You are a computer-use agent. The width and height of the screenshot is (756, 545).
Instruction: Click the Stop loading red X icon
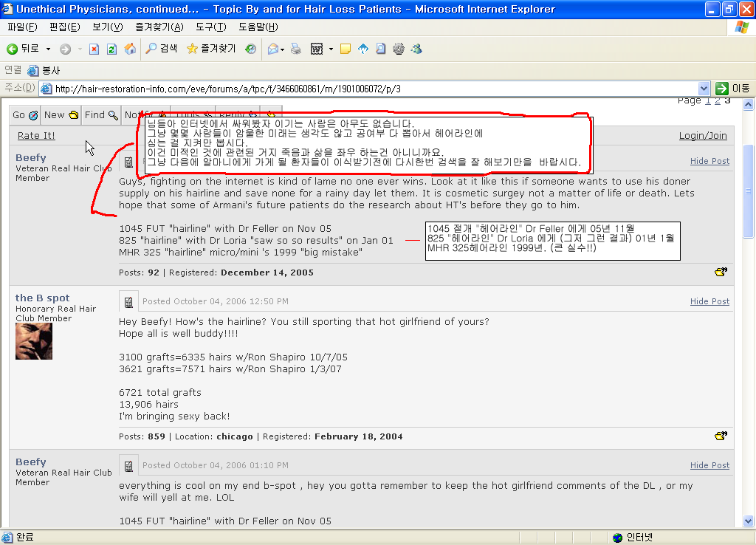pyautogui.click(x=94, y=49)
